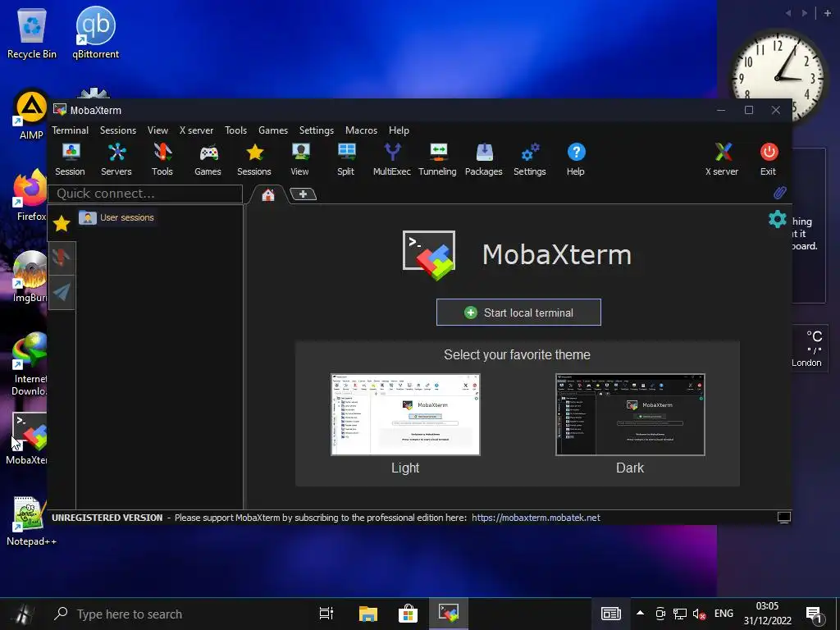Image resolution: width=840 pixels, height=630 pixels.
Task: Toggle the X server toolbar icon
Action: click(x=722, y=159)
